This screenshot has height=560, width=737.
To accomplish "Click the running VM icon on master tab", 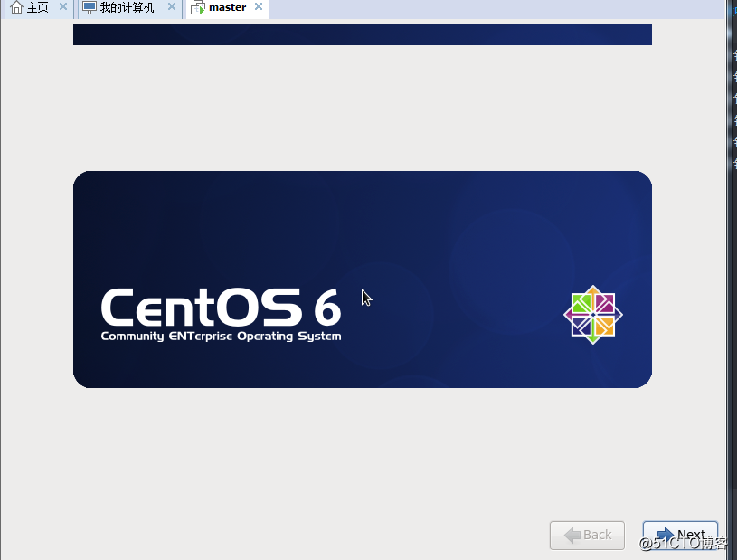I will pyautogui.click(x=198, y=8).
